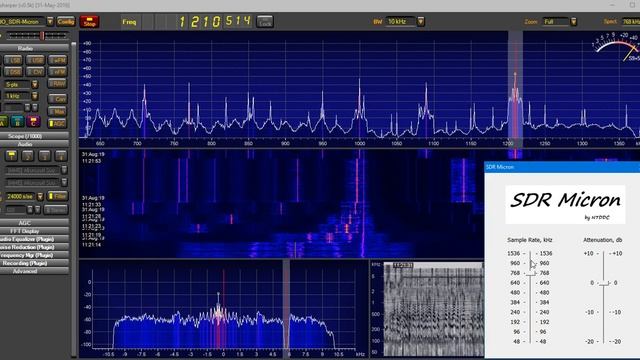
Task: Click the up stepper arrow below 1 kHz
Action: click(x=27, y=108)
